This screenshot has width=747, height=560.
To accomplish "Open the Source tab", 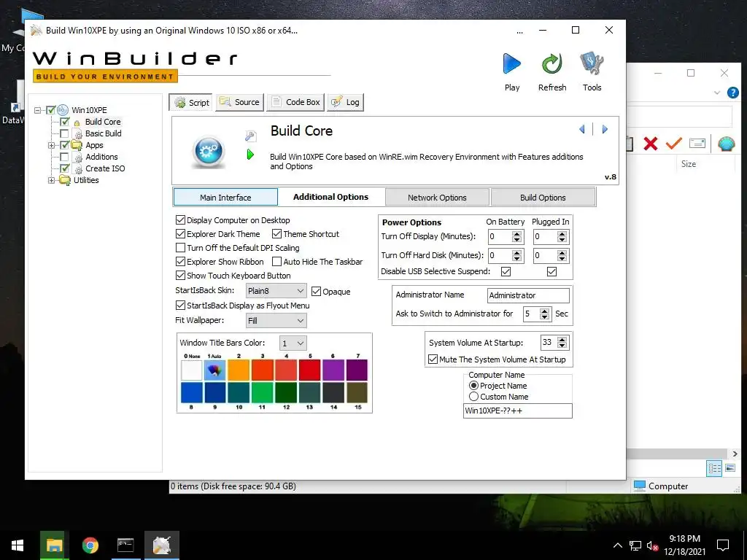I will (239, 102).
